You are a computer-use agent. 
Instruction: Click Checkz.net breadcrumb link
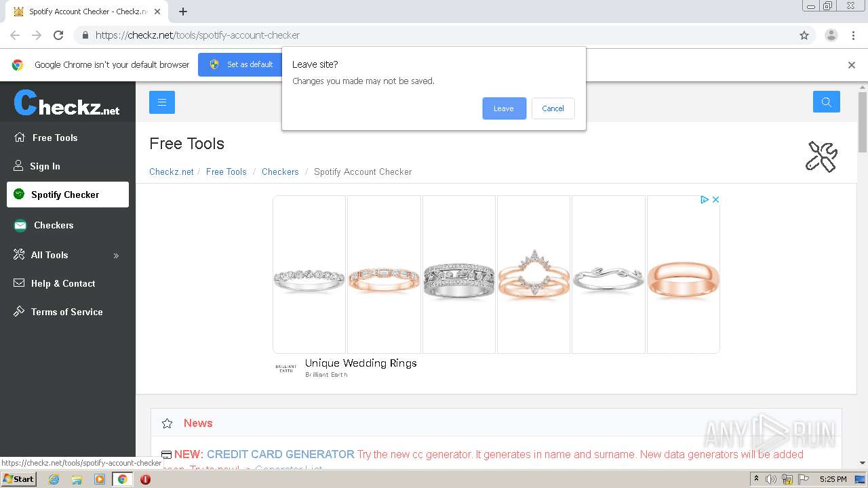172,172
